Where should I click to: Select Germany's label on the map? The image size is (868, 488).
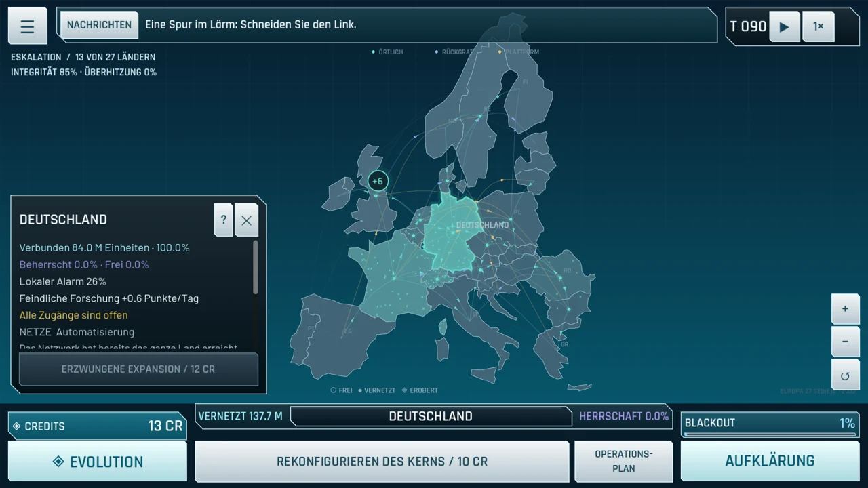tap(482, 225)
